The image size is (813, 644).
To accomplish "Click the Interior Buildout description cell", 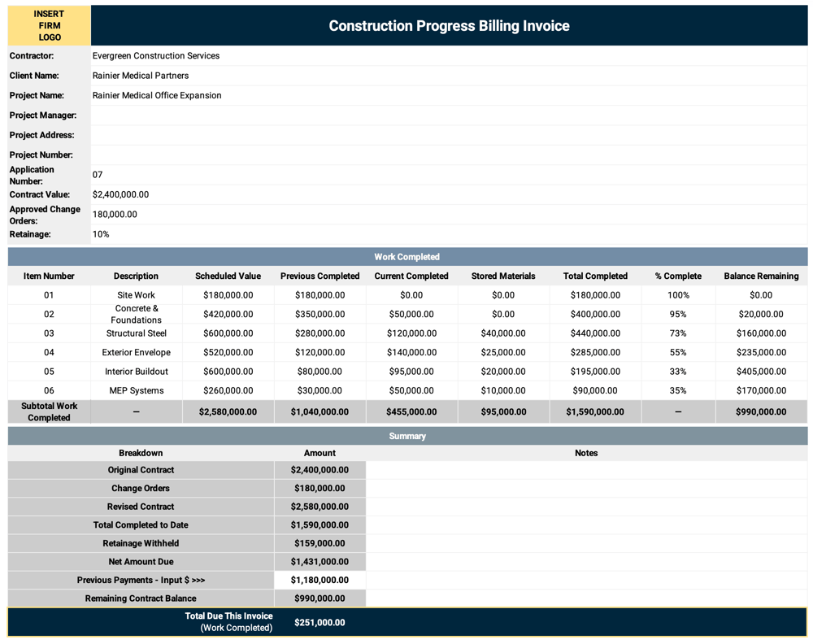I will 137,372.
